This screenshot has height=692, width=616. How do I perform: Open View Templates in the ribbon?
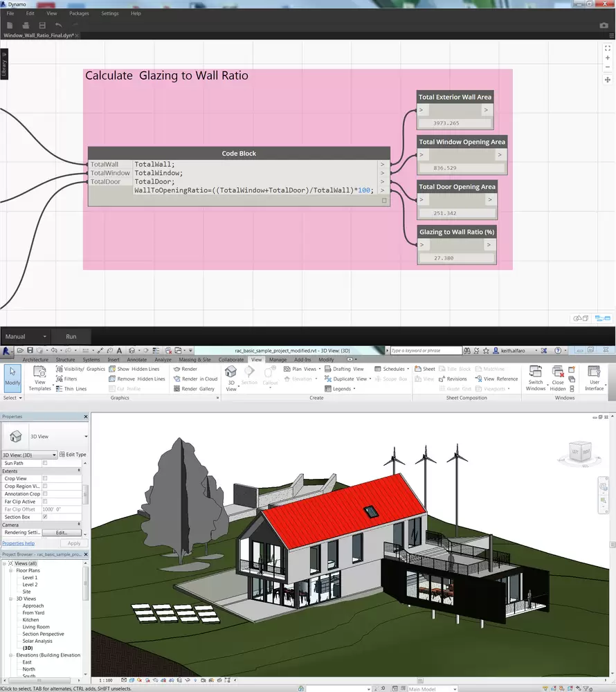pos(39,379)
